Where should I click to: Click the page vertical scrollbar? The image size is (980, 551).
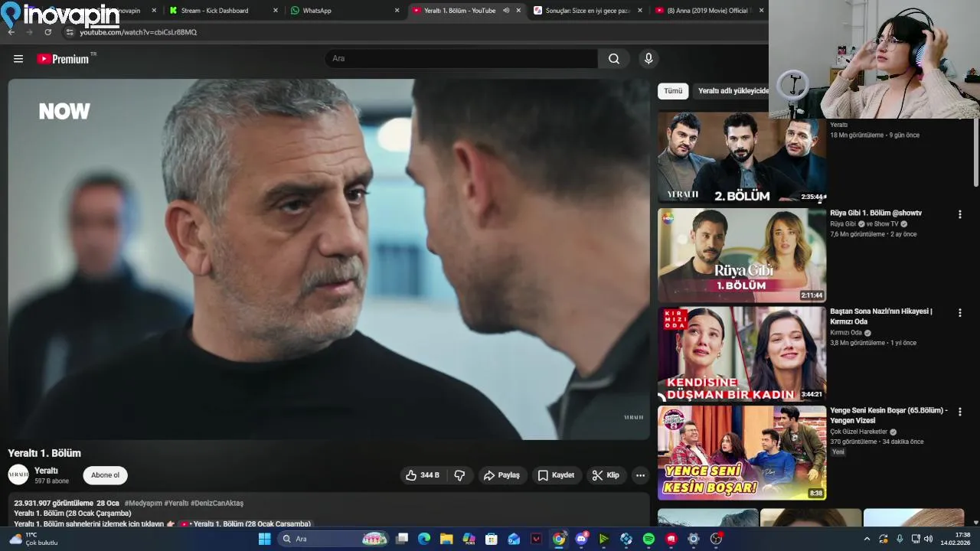point(975,154)
